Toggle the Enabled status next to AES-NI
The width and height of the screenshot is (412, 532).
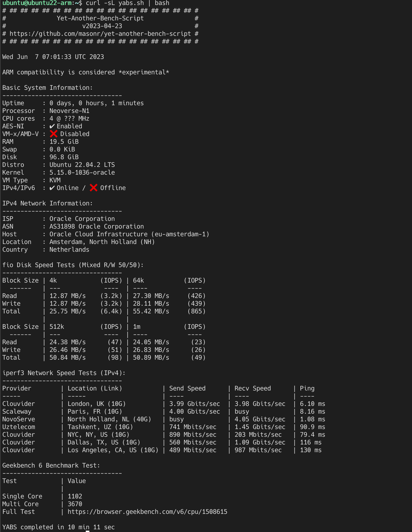point(69,126)
